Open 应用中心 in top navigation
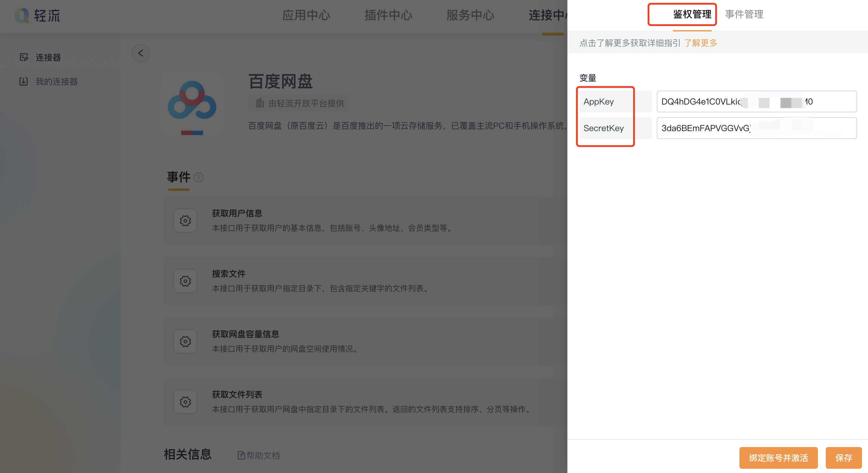868x473 pixels. 306,15
